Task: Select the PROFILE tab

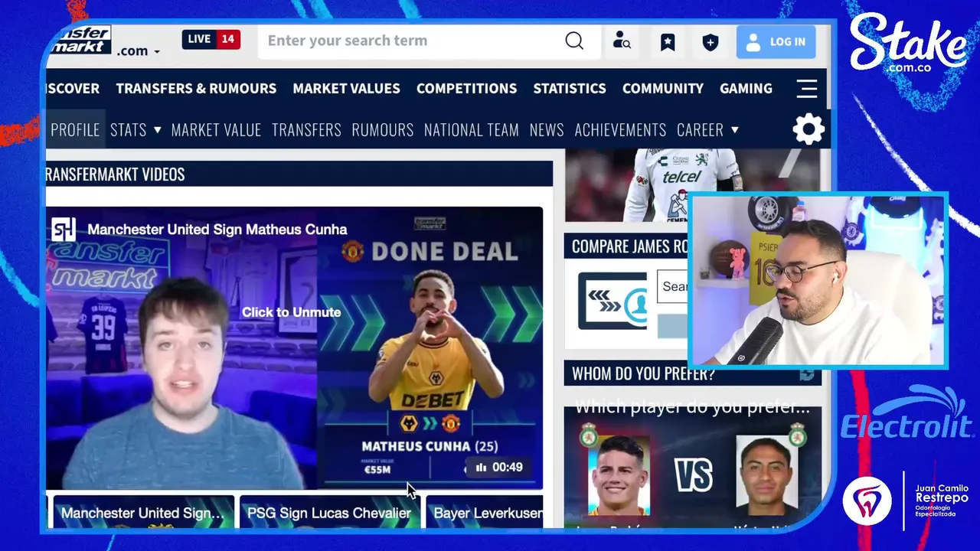Action: pos(74,129)
